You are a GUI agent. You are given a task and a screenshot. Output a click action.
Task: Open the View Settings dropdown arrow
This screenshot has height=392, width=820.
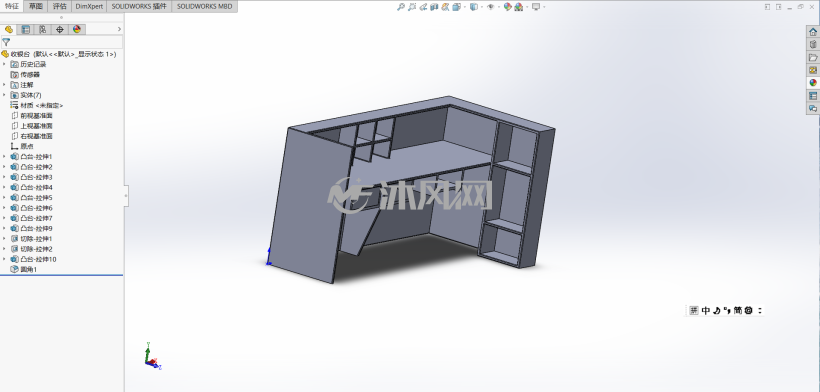544,7
